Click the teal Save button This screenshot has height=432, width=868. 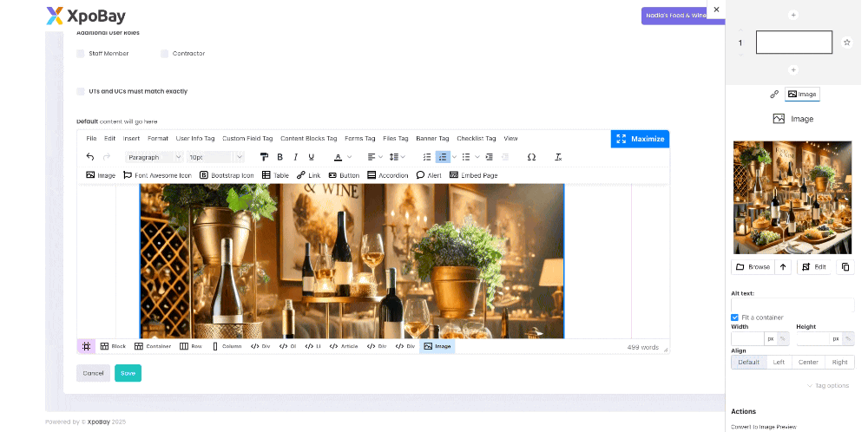click(128, 373)
